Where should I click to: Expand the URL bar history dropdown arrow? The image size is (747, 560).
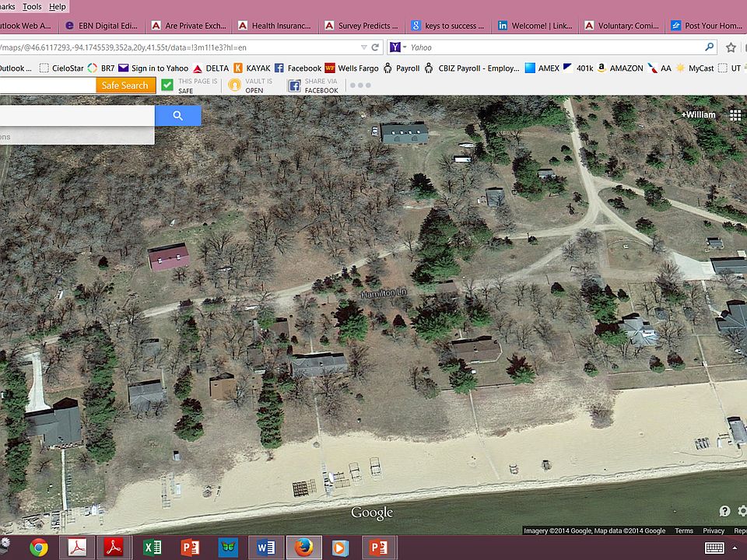point(363,47)
